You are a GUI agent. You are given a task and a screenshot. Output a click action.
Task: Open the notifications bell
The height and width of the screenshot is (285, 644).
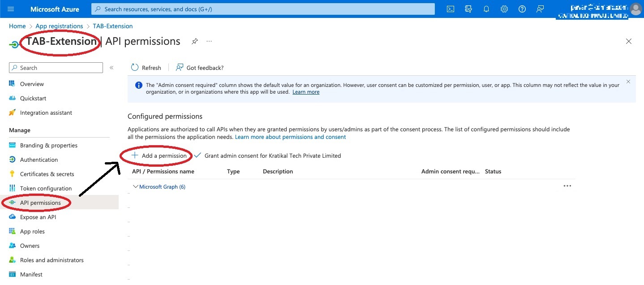[x=486, y=9]
